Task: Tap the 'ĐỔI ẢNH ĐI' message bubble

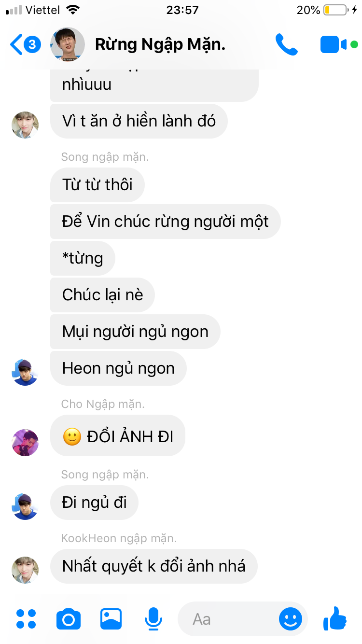Action: (118, 438)
